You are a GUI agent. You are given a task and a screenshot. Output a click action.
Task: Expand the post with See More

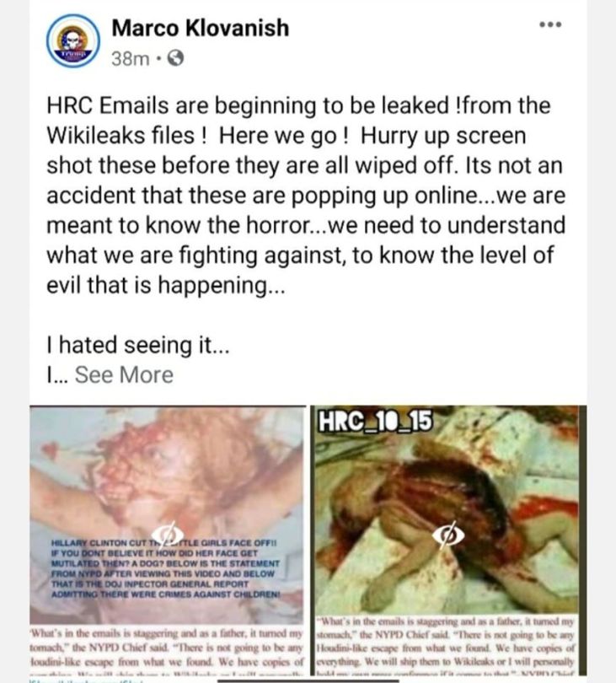[124, 375]
